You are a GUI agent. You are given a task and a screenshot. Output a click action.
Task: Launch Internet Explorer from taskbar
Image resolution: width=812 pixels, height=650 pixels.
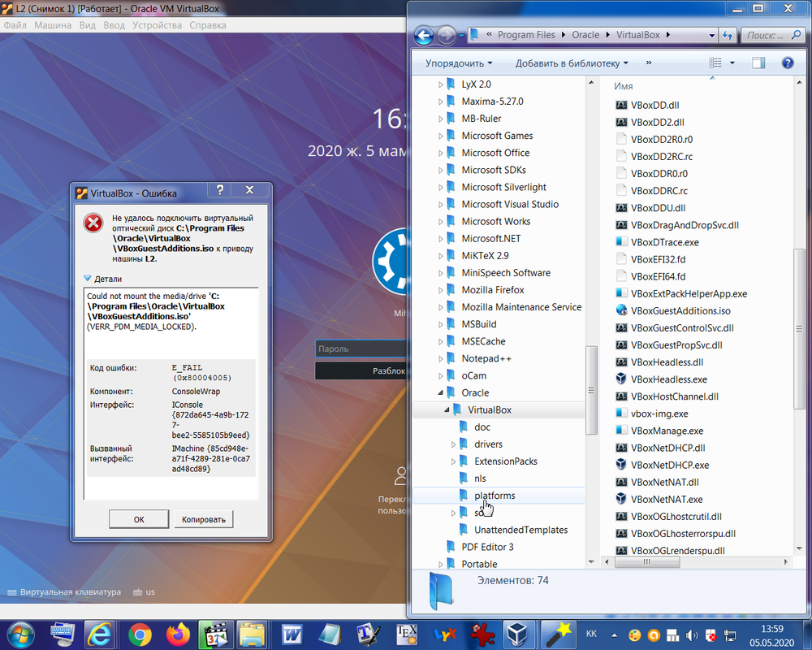[x=99, y=635]
